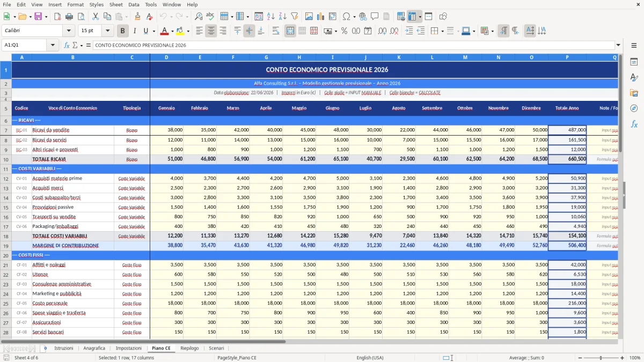Click the Clear Direct Formatting icon
The image size is (644, 362).
(x=150, y=17)
